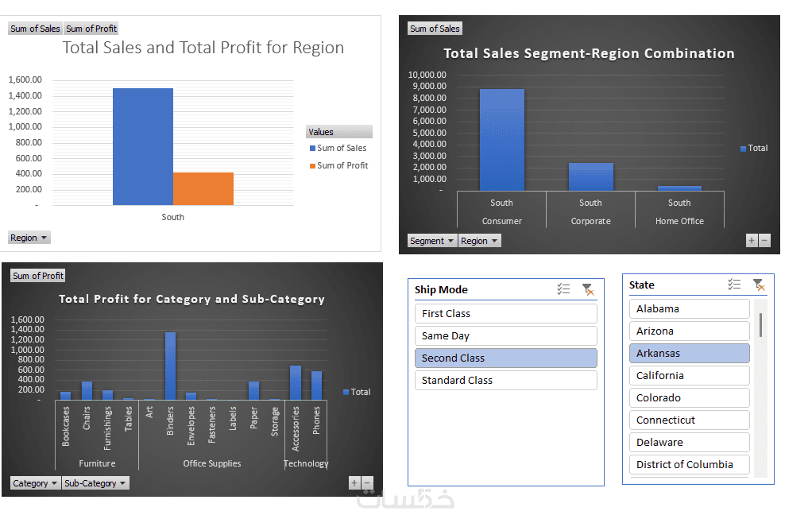Click orange Sum of Profit legend swatch
Screen dimensions: 812x519
point(313,166)
